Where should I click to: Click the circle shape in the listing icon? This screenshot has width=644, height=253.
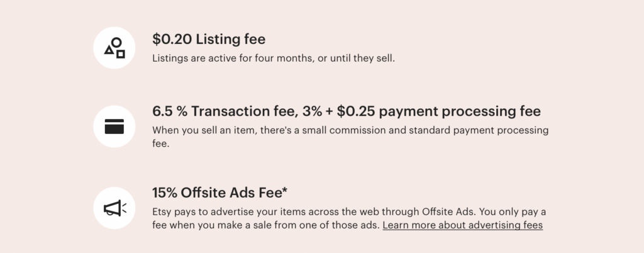116,42
